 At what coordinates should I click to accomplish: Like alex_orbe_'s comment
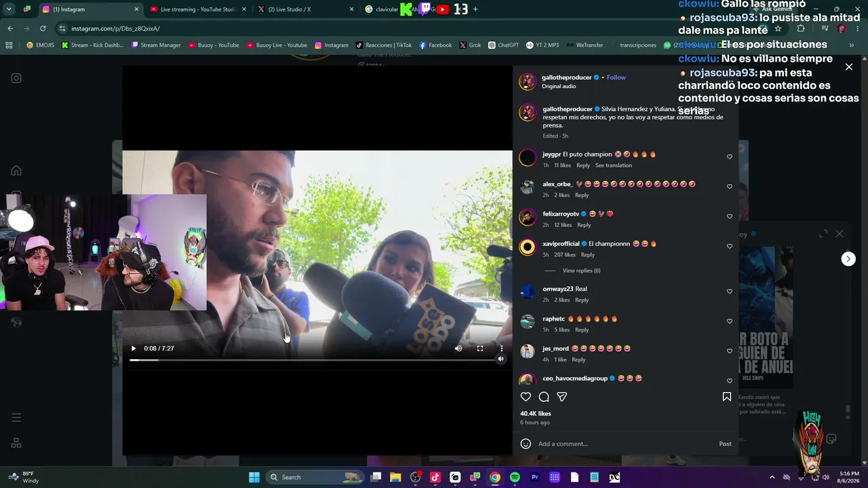730,186
